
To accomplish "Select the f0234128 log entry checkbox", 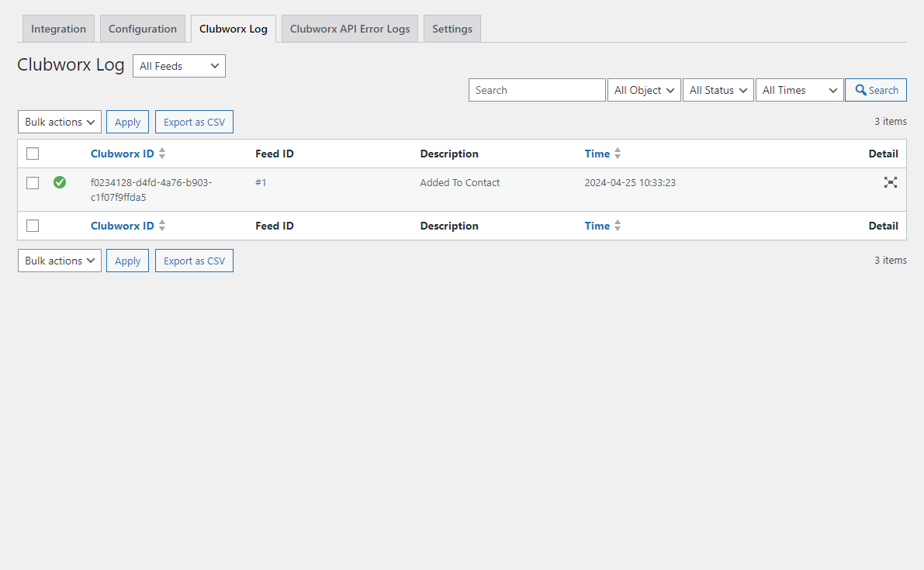I will pyautogui.click(x=33, y=183).
